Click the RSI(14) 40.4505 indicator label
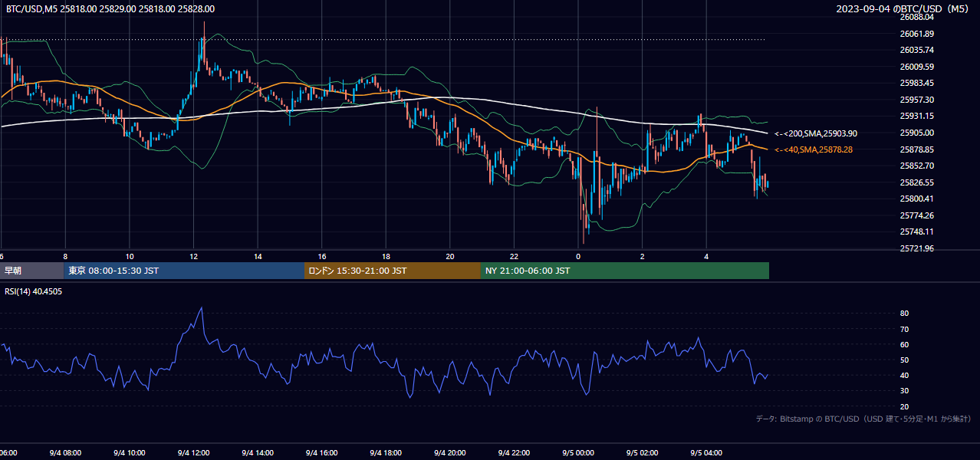 coord(34,291)
